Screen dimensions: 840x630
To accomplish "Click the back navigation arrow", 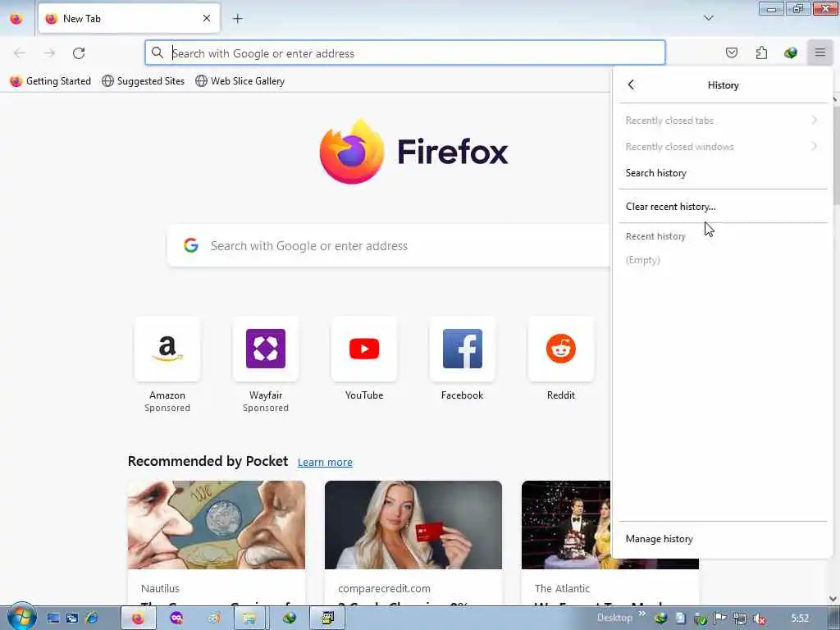I will [20, 53].
